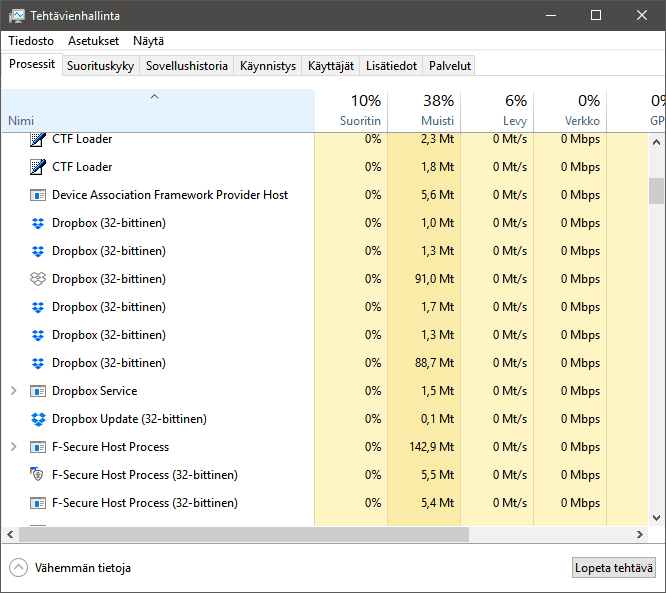Click the 88,7 Mt memory value
The image size is (666, 593).
[435, 363]
